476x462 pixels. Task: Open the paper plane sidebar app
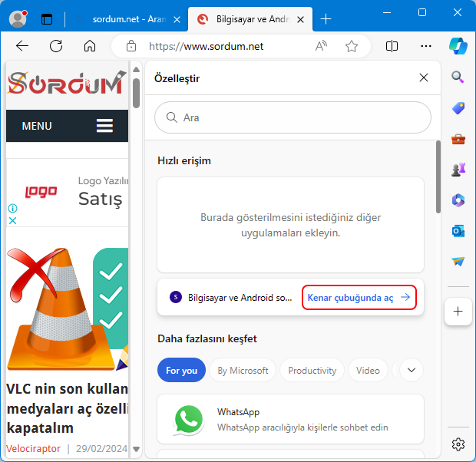point(458,262)
